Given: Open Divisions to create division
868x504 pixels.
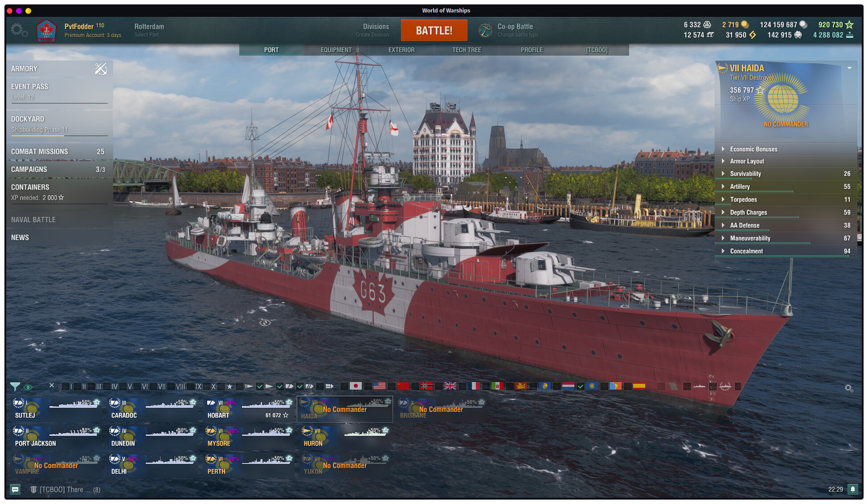Looking at the screenshot, I should [373, 30].
